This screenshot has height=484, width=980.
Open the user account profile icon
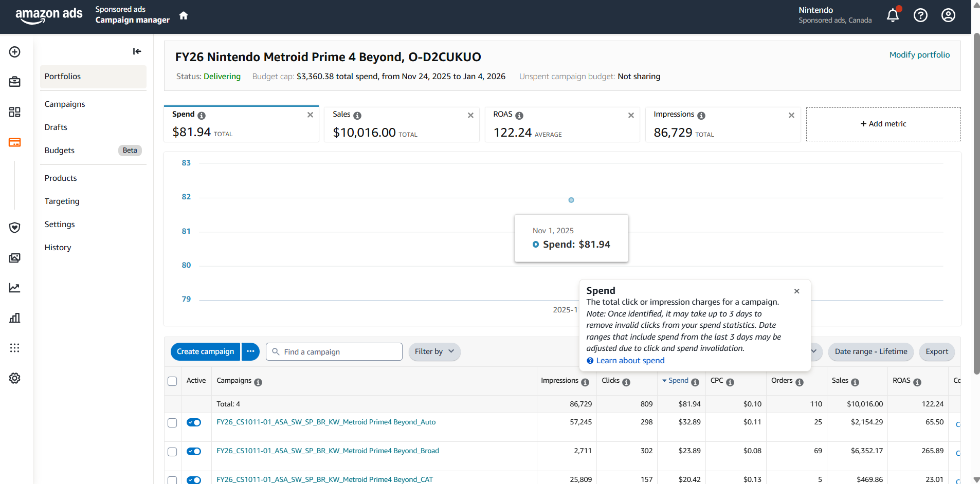[x=948, y=15]
